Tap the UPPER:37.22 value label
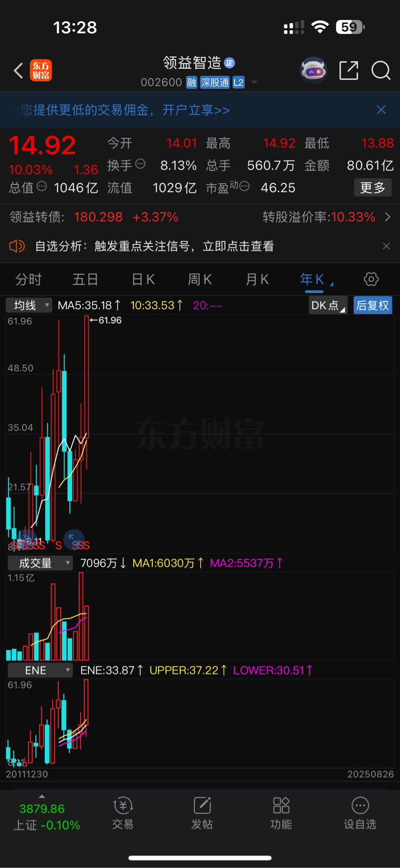This screenshot has height=868, width=400. 188,670
